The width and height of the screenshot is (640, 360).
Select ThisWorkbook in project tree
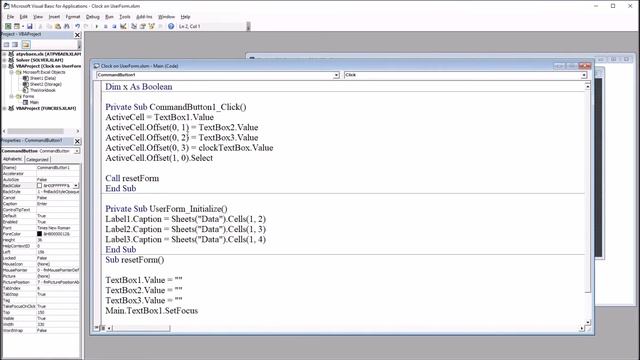(x=42, y=90)
